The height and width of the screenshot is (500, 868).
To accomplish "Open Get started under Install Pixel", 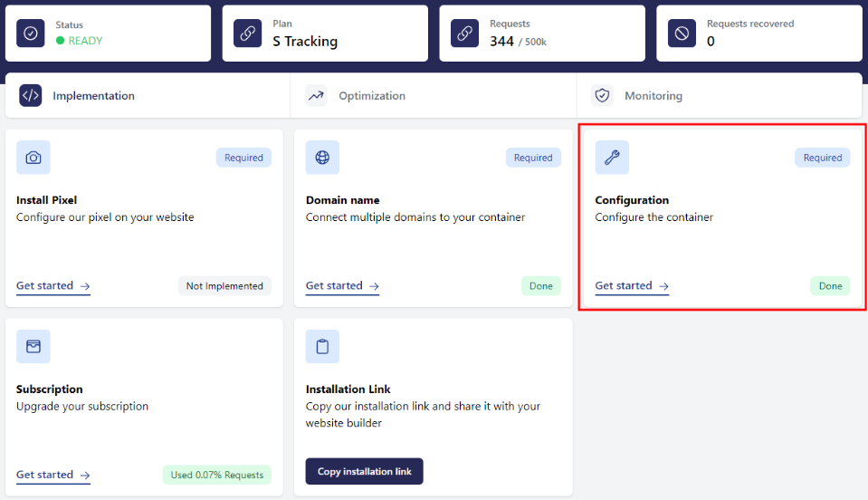I will (52, 286).
